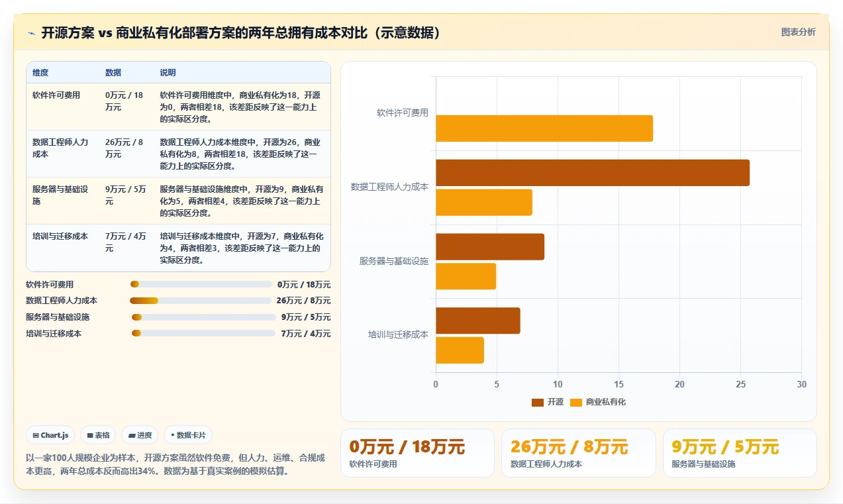This screenshot has width=843, height=504.
Task: Click the 0万元 / 18万元 table cell
Action: 124,101
